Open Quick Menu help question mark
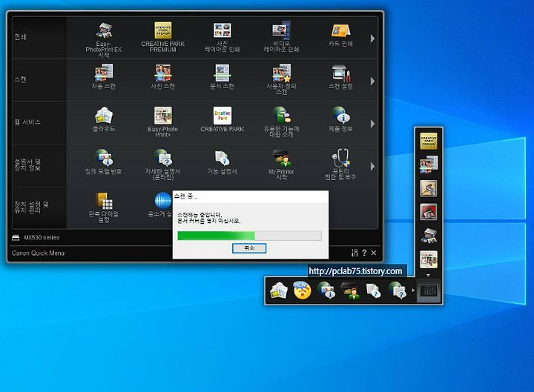 tap(364, 253)
